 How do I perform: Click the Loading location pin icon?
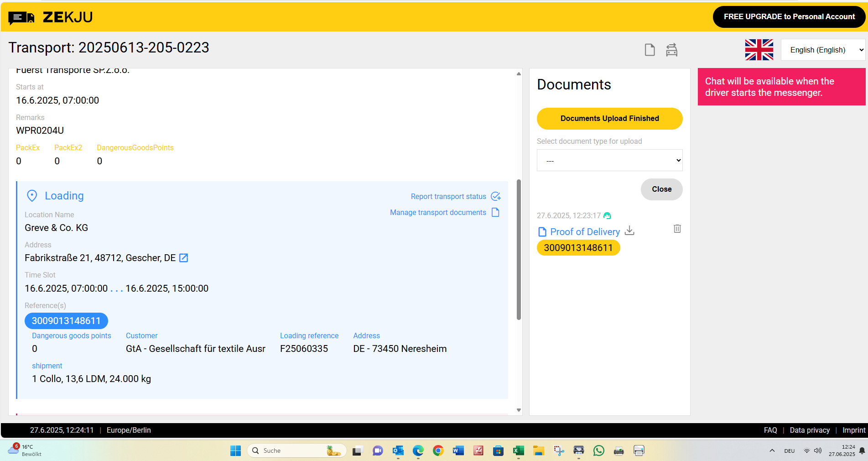point(32,196)
